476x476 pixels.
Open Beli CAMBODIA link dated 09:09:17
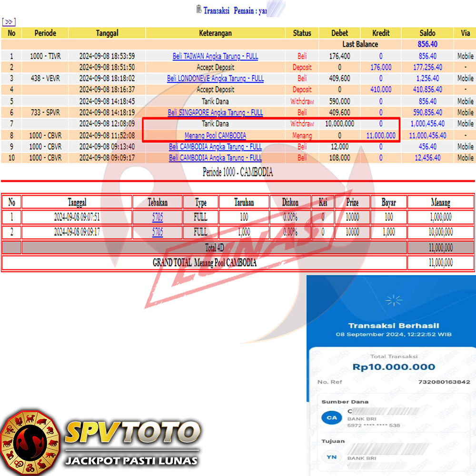(x=215, y=158)
